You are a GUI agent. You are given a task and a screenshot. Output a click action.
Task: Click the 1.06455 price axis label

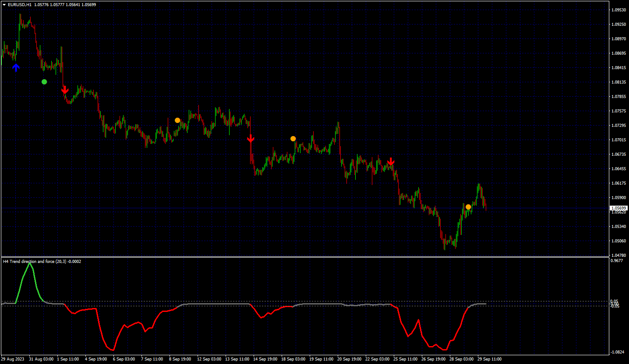(618, 168)
